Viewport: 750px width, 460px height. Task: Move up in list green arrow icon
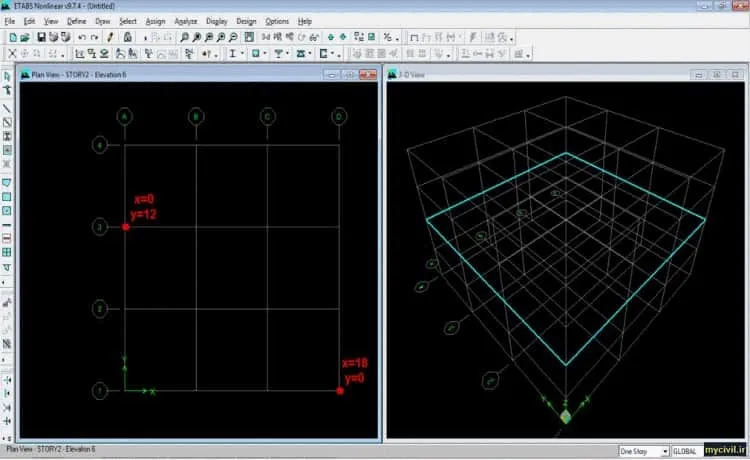coord(331,37)
